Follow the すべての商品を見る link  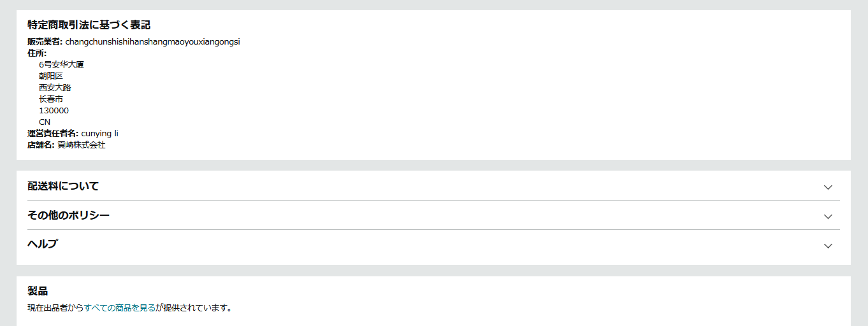pyautogui.click(x=120, y=308)
